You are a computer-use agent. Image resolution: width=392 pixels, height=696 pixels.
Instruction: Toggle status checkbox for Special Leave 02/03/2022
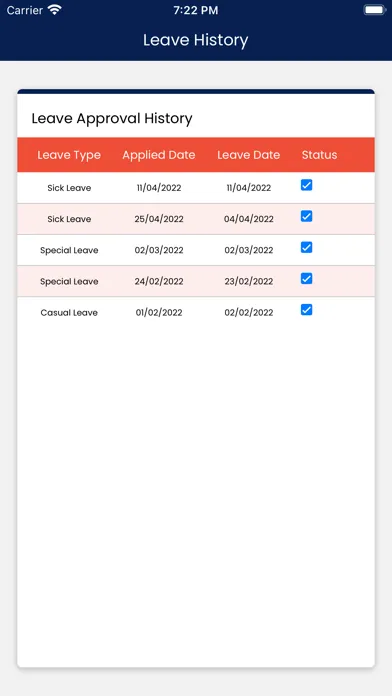pyautogui.click(x=306, y=247)
